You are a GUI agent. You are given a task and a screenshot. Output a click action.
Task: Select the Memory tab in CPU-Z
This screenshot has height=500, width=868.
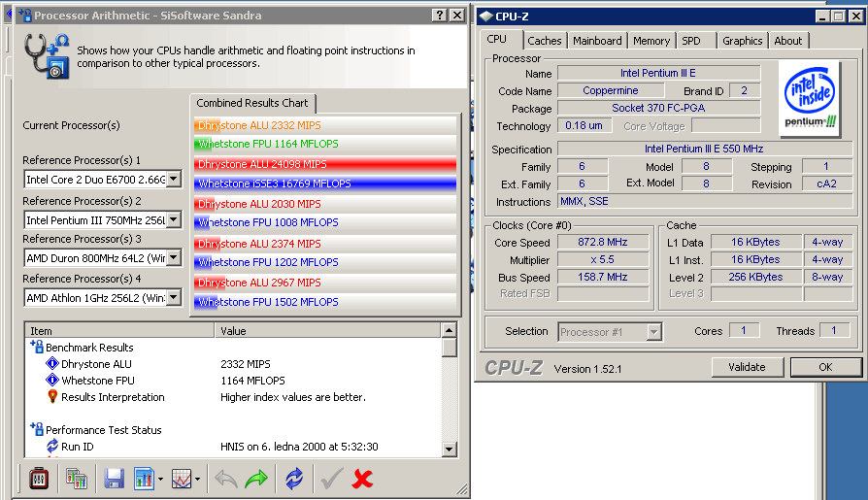tap(651, 41)
